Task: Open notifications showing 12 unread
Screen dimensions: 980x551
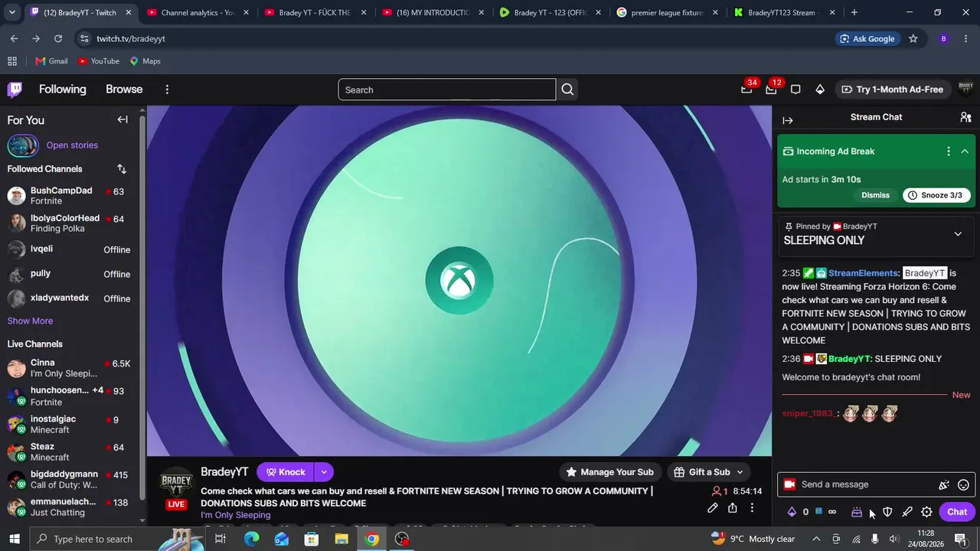Action: 771,90
